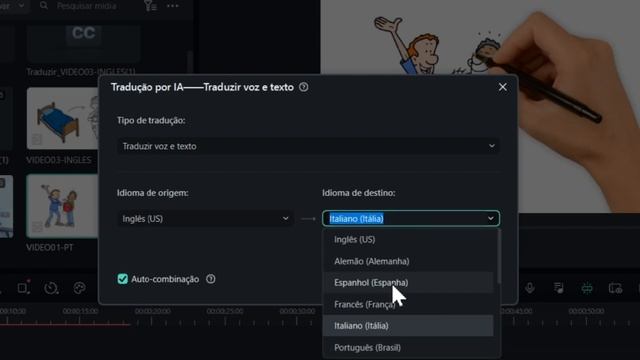Image resolution: width=640 pixels, height=360 pixels.
Task: Click the microphone voiceover icon
Action: (x=530, y=288)
